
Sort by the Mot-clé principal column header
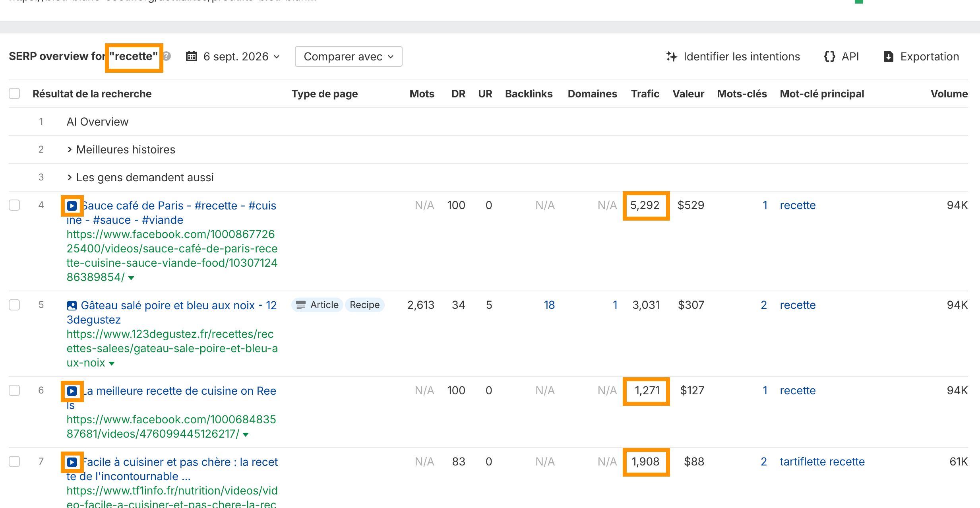(x=822, y=94)
